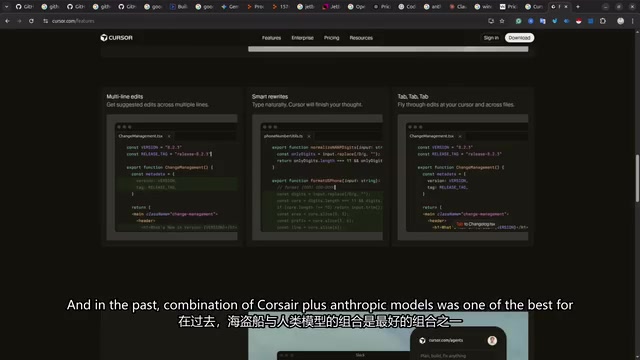The image size is (640, 360).
Task: Click 'Type naturally. Cursor will finish your thought' text
Action: 307,105
